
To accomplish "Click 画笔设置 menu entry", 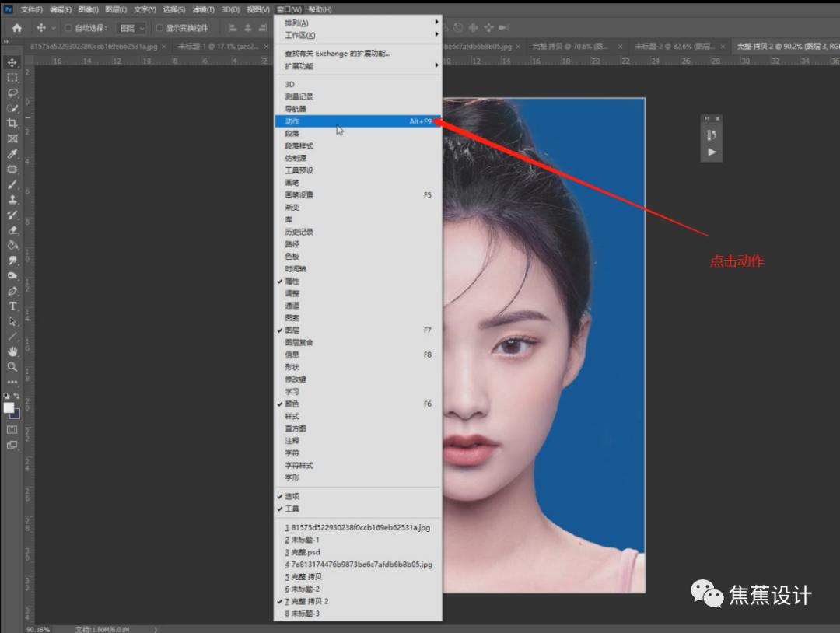I will click(300, 194).
